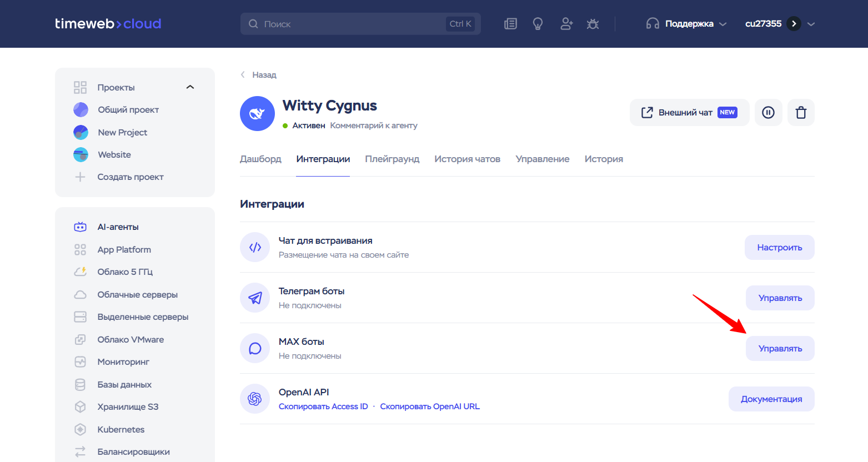Image resolution: width=868 pixels, height=462 pixels.
Task: Click the round arrow next to cu27355
Action: (794, 24)
